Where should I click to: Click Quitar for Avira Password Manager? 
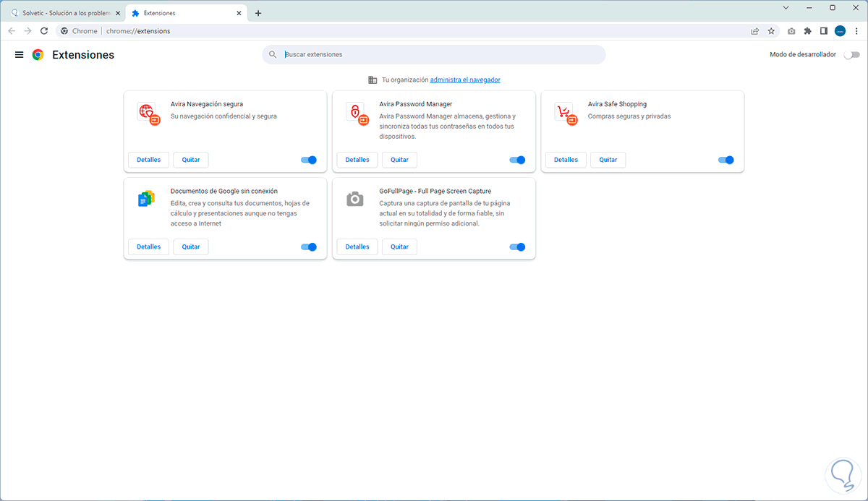(400, 160)
